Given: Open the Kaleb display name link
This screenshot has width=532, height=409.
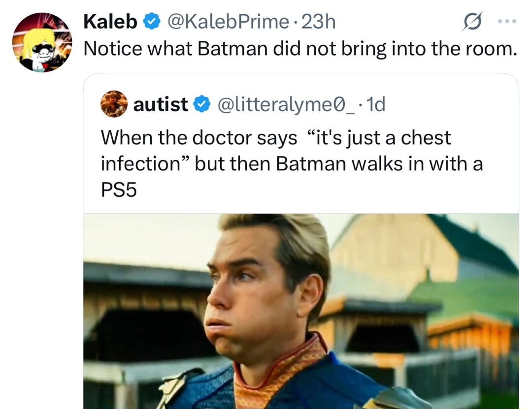Looking at the screenshot, I should tap(110, 22).
